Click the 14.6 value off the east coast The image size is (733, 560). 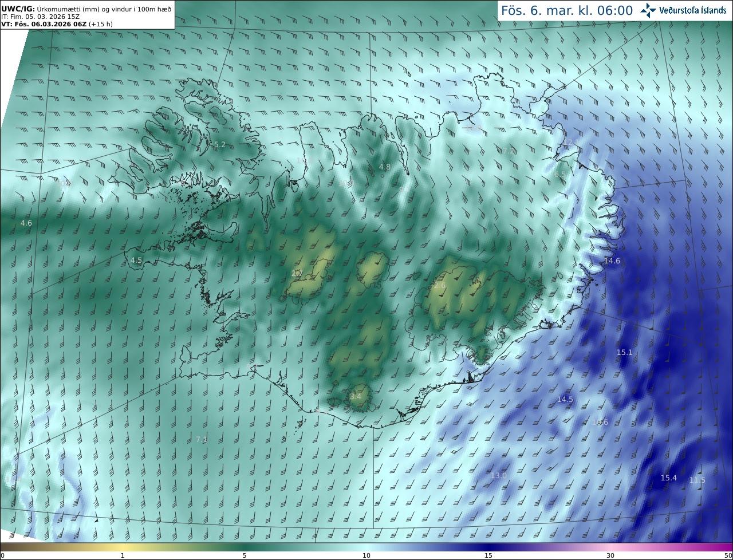tap(612, 261)
